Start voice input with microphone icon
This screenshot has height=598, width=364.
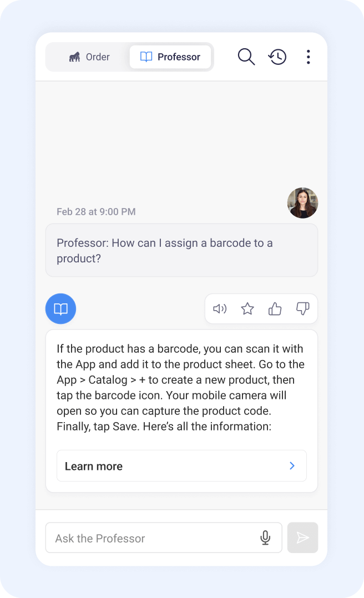point(265,538)
